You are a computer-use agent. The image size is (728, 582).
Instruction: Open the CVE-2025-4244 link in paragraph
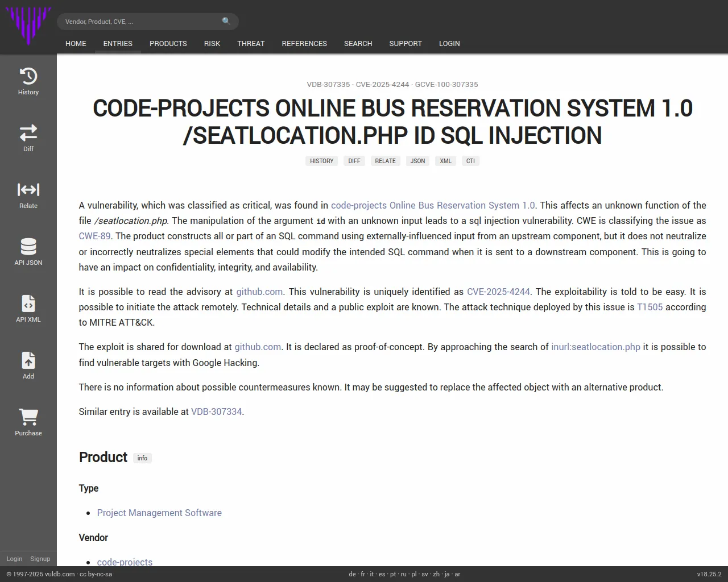498,292
